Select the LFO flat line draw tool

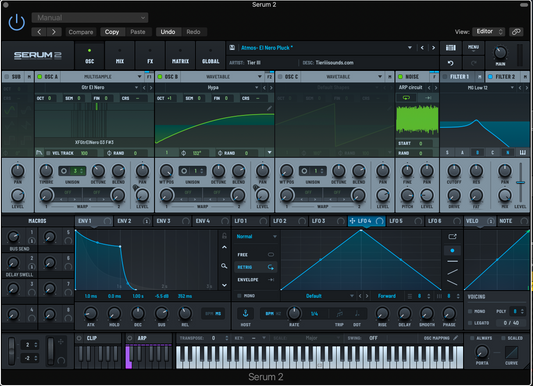[x=452, y=261]
